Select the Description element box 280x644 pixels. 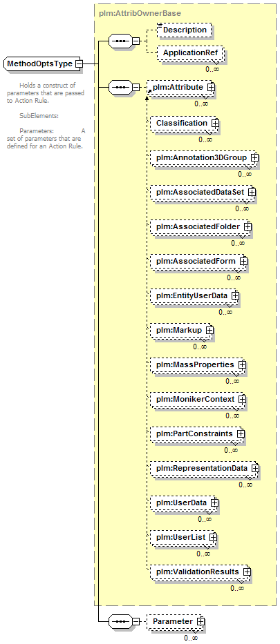184,30
